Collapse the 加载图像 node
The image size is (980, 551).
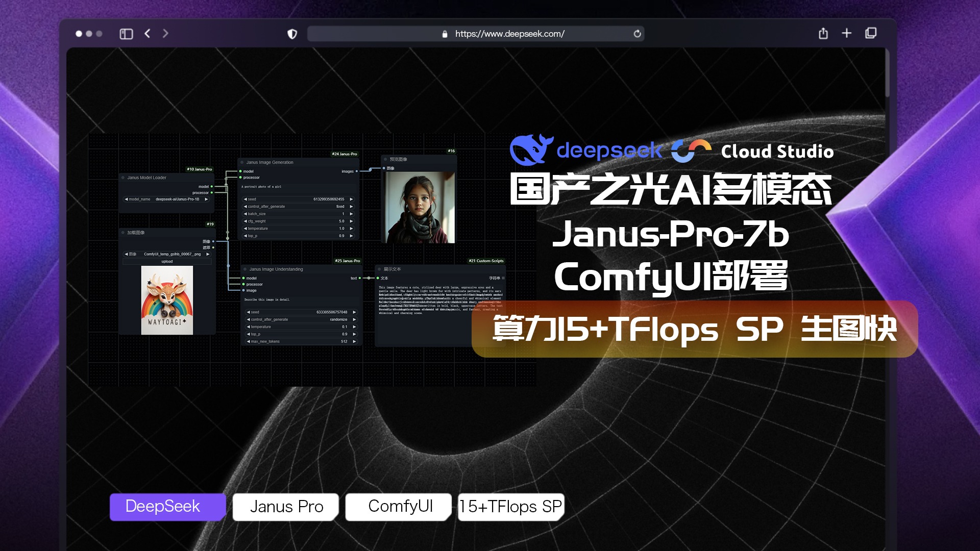(x=123, y=232)
